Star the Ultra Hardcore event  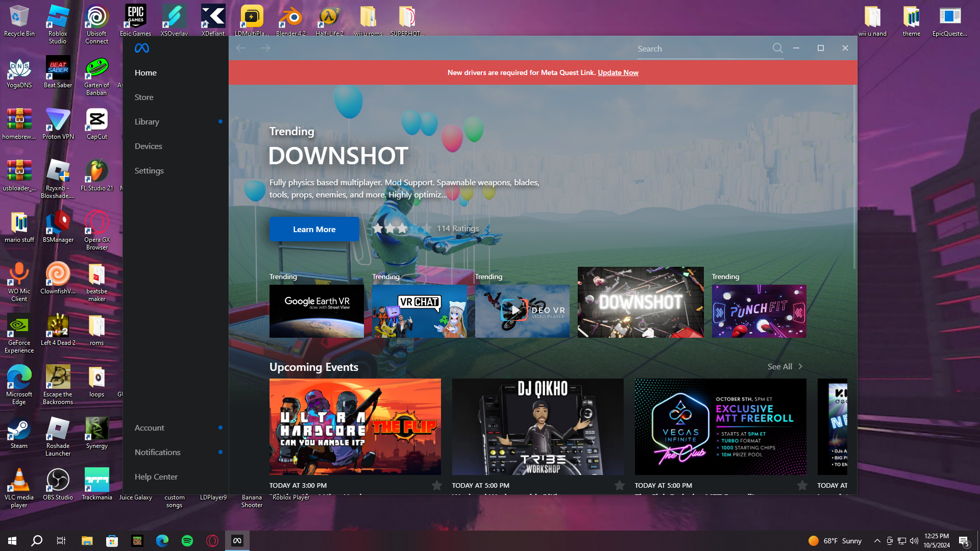(437, 485)
